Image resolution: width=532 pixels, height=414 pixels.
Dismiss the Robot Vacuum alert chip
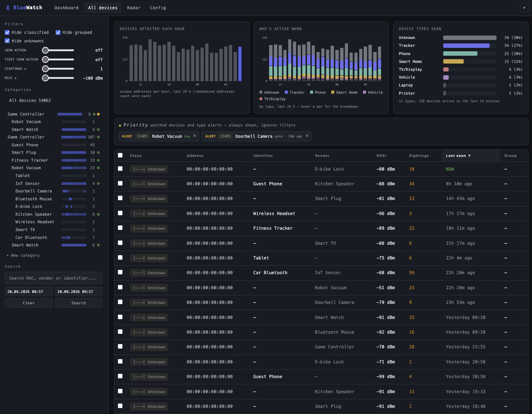195,136
